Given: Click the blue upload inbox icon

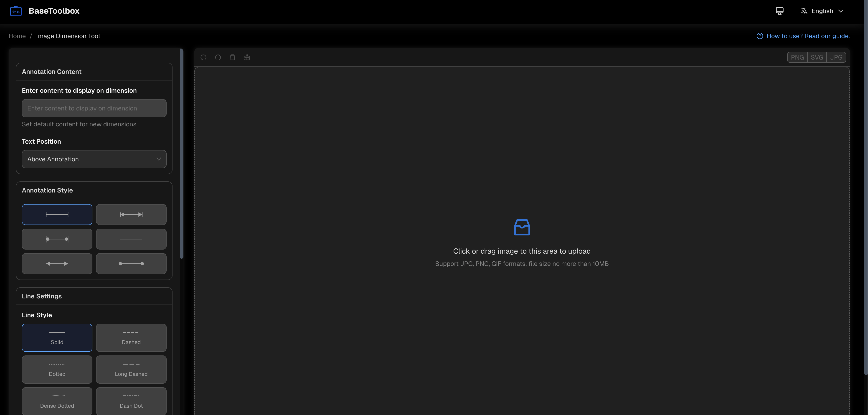Looking at the screenshot, I should tap(522, 227).
